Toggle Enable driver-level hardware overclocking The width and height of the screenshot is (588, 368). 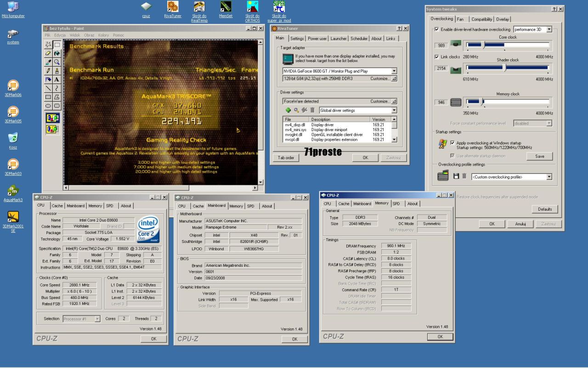[436, 29]
